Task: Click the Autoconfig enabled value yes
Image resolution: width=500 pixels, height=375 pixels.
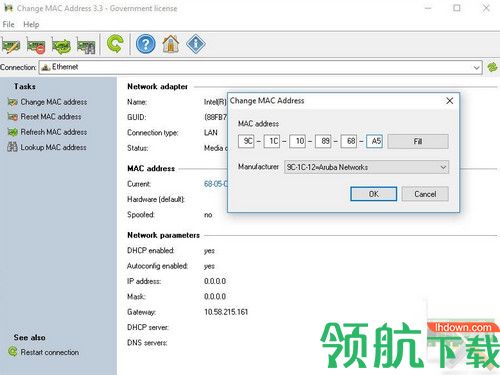Action: pos(209,266)
